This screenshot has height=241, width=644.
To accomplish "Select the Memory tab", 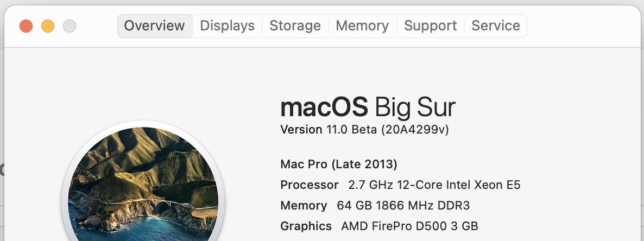I will pyautogui.click(x=362, y=26).
